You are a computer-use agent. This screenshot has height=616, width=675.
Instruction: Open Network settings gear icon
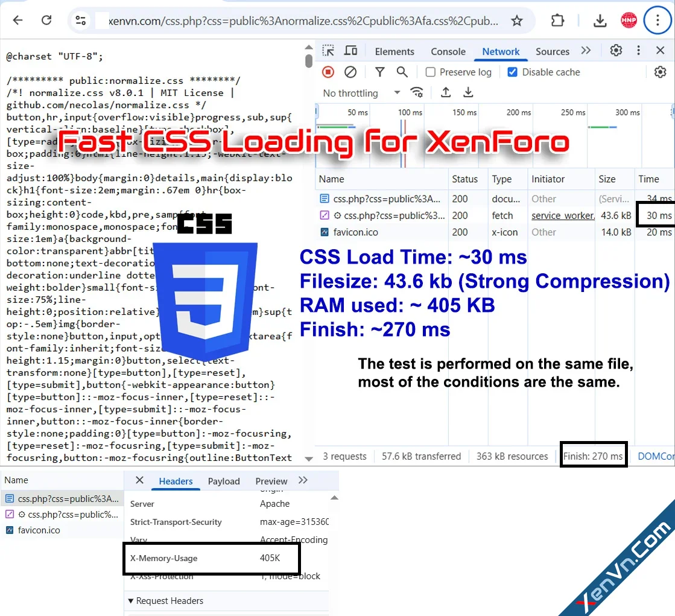point(660,72)
